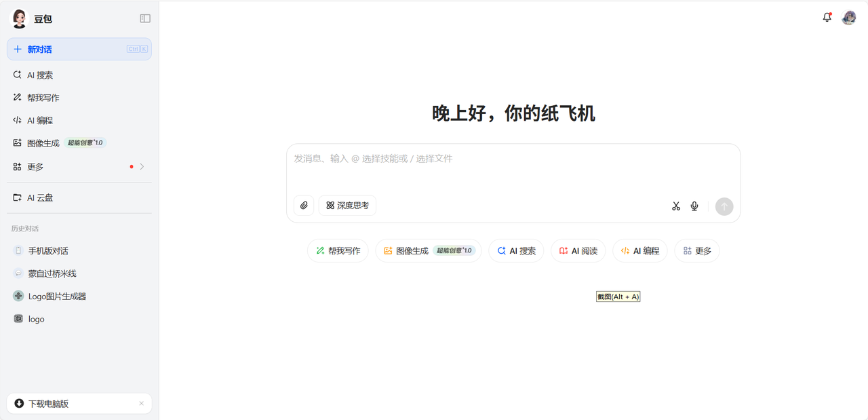This screenshot has width=868, height=420.
Task: Open the 手机版对话 history conversation
Action: click(79, 250)
